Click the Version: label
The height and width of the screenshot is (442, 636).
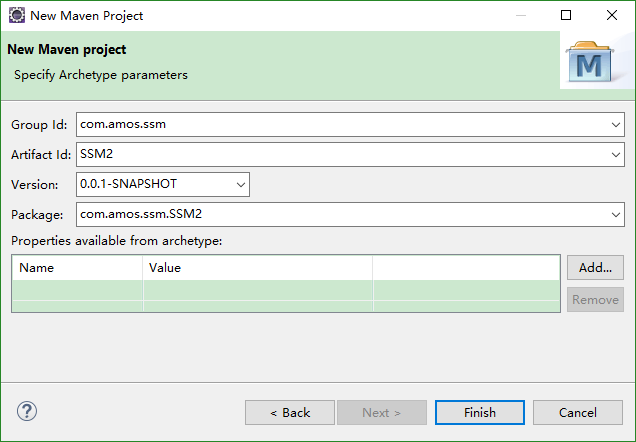click(x=34, y=185)
